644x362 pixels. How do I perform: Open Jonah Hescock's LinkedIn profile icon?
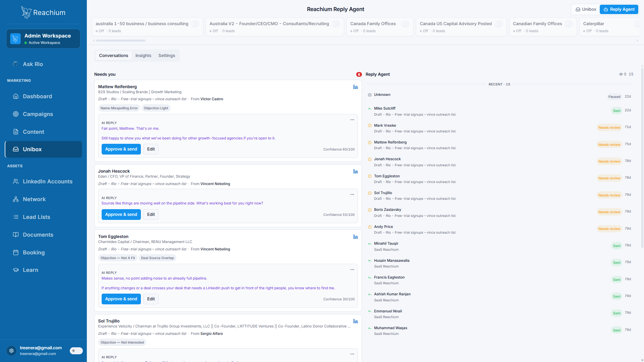(x=356, y=171)
